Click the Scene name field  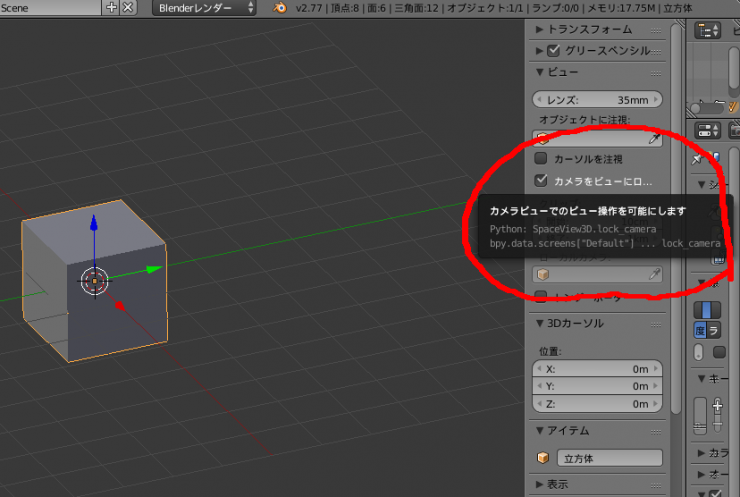click(x=50, y=8)
